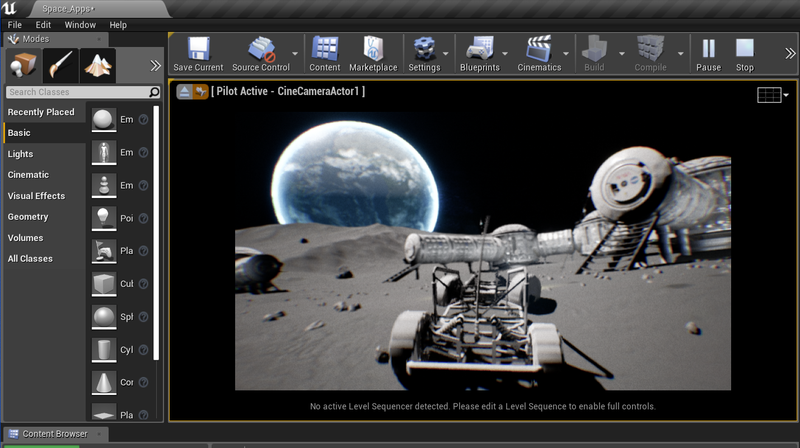The width and height of the screenshot is (800, 448).
Task: Click the Point Light bulb icon
Action: (103, 217)
